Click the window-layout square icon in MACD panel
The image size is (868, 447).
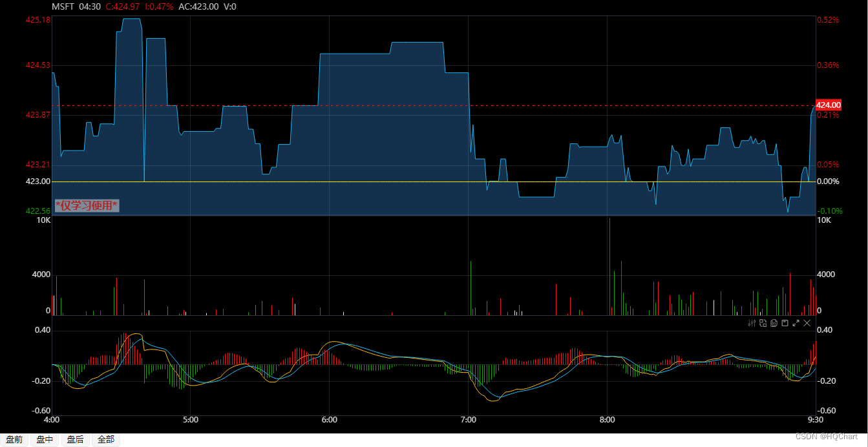785,323
